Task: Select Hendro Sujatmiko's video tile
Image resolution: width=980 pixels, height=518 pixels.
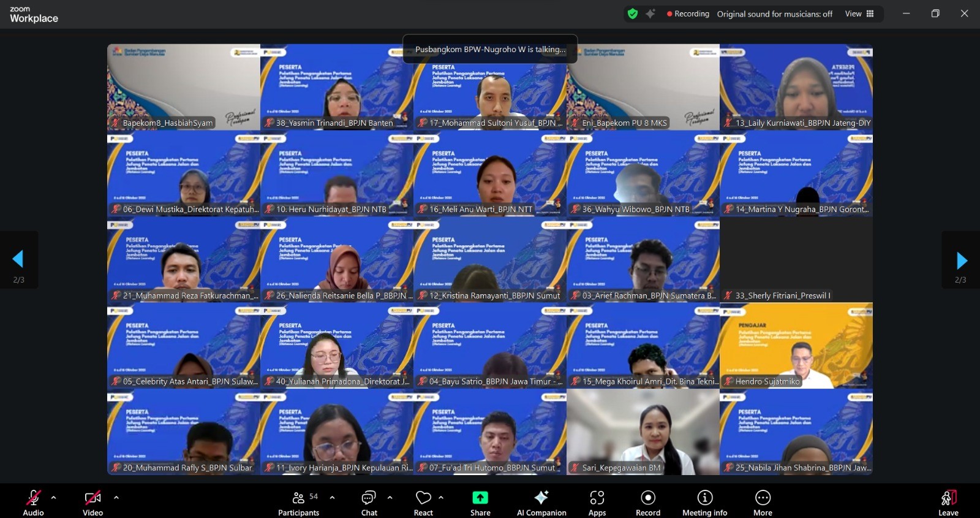Action: click(x=796, y=346)
